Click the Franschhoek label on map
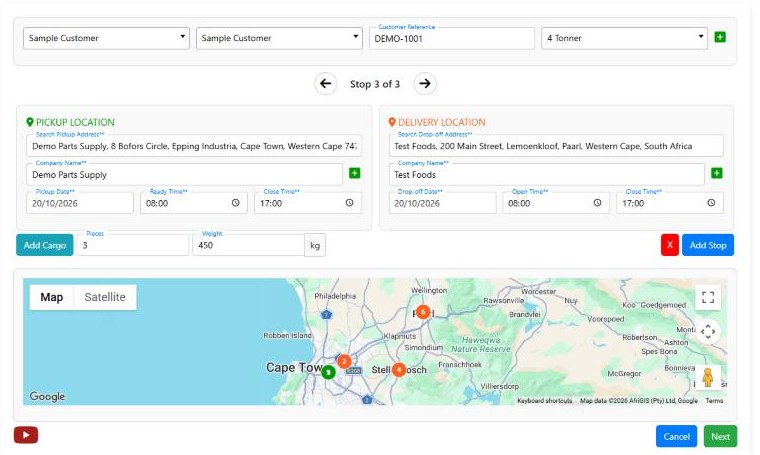 459,364
